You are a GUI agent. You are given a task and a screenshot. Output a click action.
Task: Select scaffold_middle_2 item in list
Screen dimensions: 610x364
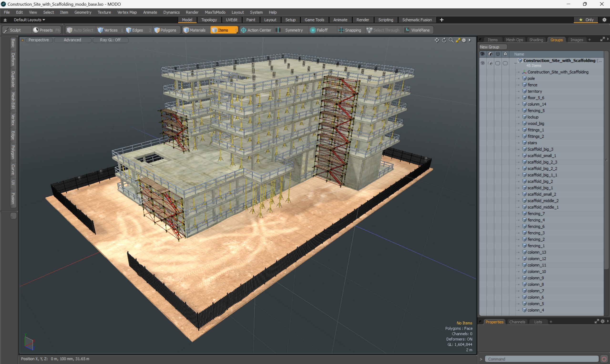click(x=543, y=201)
